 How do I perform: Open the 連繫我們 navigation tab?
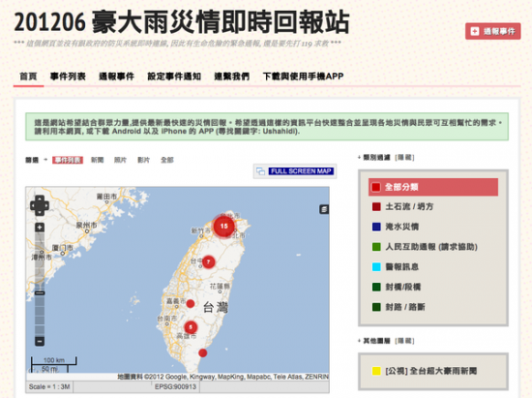[232, 77]
